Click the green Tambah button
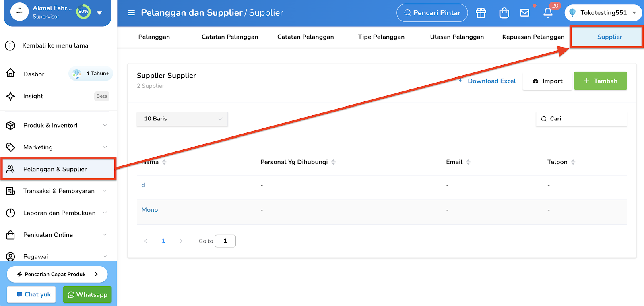The height and width of the screenshot is (306, 644). click(600, 81)
